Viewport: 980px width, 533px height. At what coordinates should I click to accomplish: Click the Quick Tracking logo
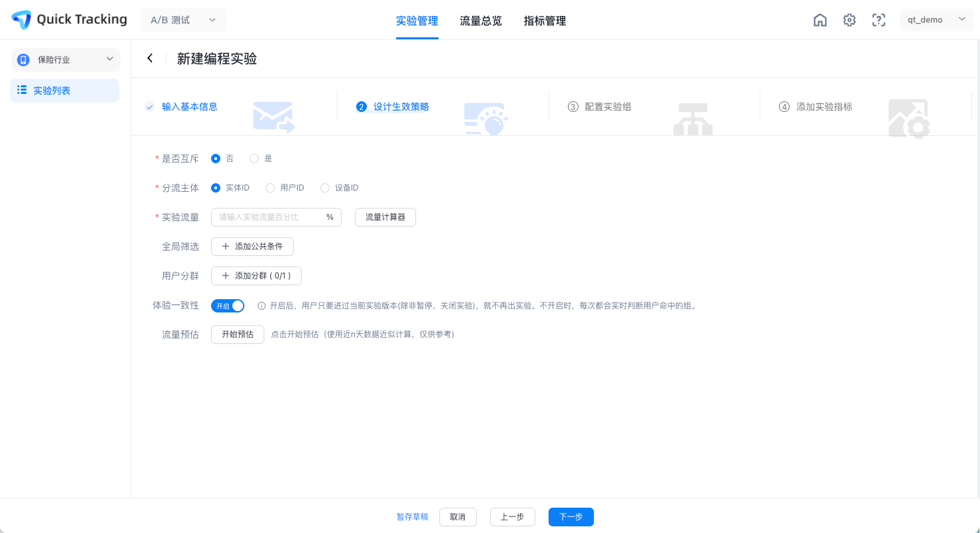[x=69, y=19]
